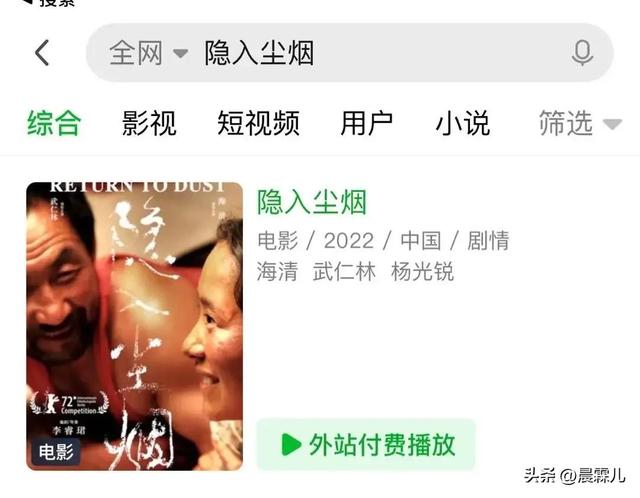Tap the back arrow icon

[x=42, y=53]
